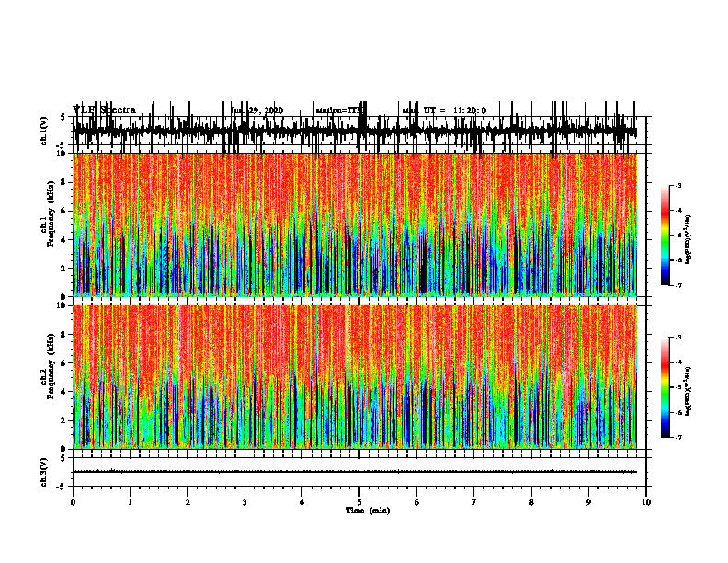Image resolution: width=728 pixels, height=563 pixels.
Task: Click the '-7' value on ch.2 color bar
Action: [677, 437]
